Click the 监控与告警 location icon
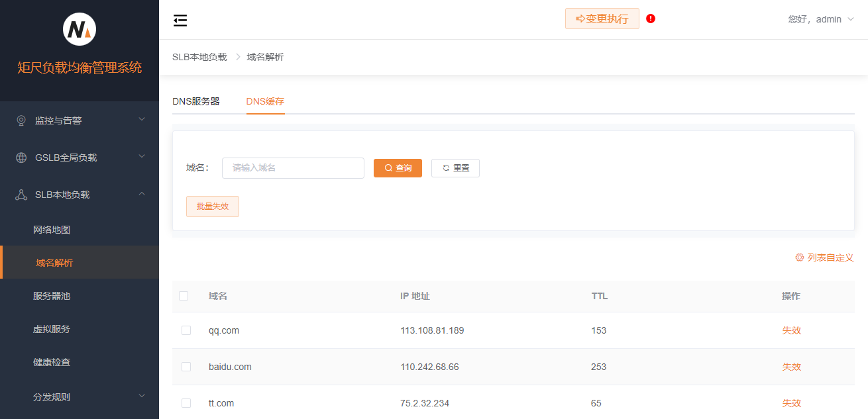Image resolution: width=868 pixels, height=419 pixels. (21, 120)
